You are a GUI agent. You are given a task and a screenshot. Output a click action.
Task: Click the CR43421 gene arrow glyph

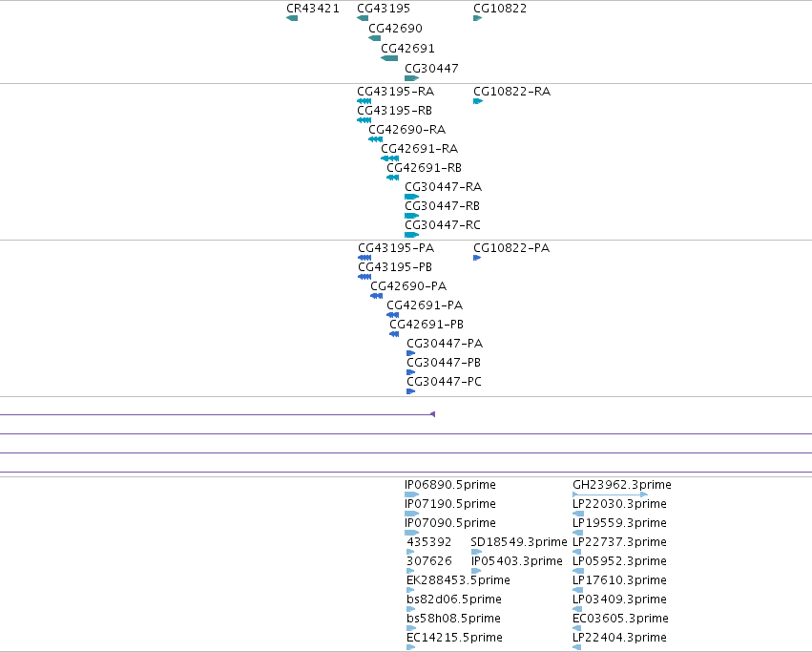point(292,18)
